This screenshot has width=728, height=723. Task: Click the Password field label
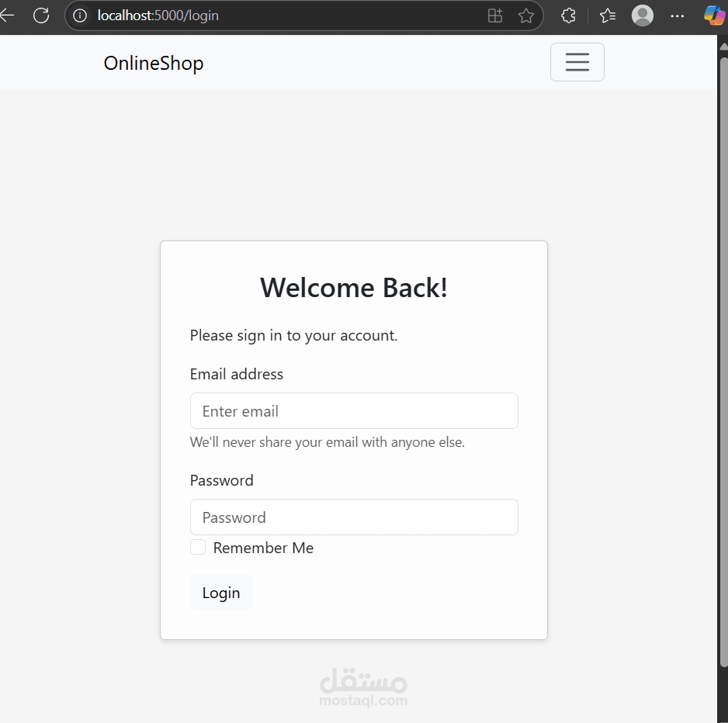click(221, 480)
